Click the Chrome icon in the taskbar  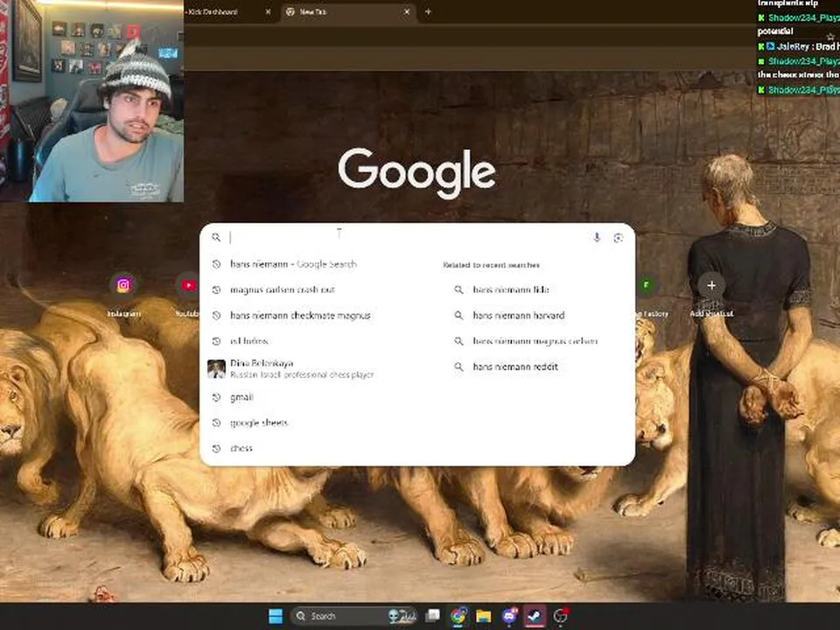pyautogui.click(x=458, y=616)
